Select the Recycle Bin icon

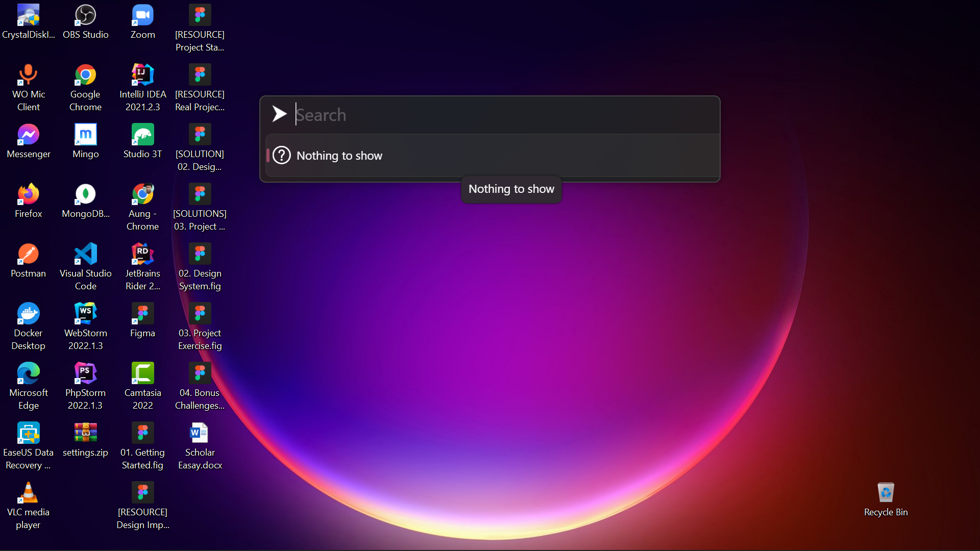886,493
